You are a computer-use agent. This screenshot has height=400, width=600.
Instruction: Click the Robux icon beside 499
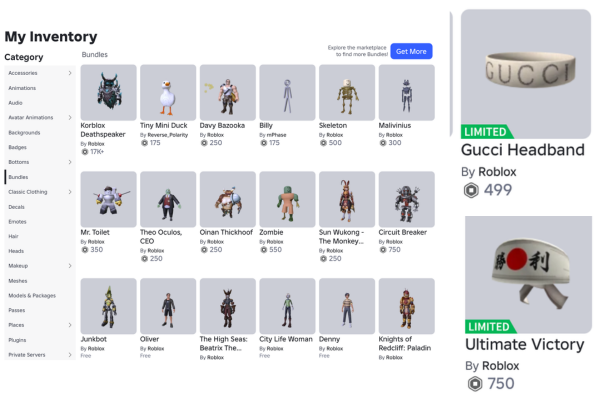coord(471,190)
